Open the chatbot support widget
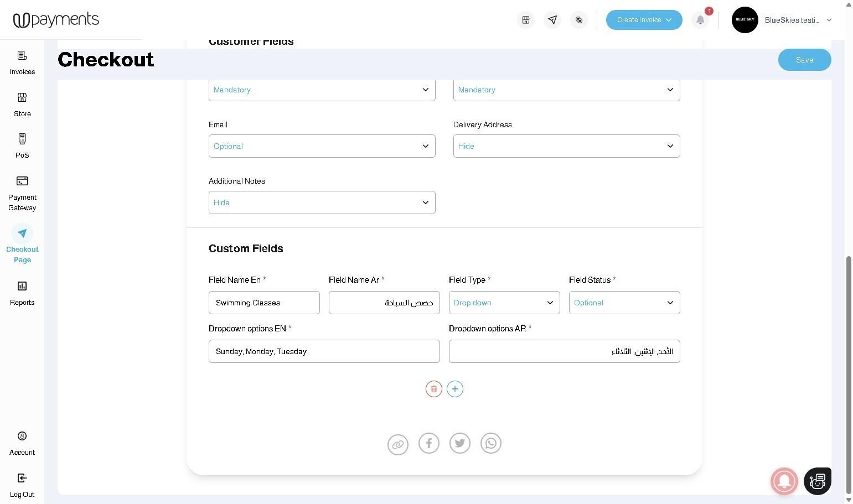 pos(818,481)
